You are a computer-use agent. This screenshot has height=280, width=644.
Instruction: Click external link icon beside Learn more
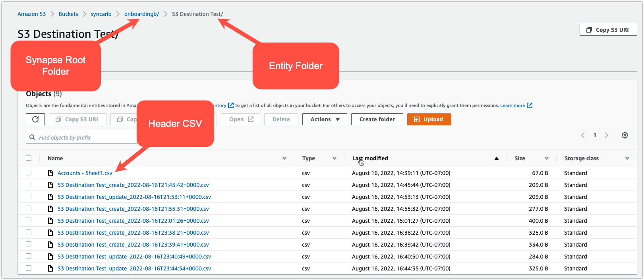[x=530, y=105]
